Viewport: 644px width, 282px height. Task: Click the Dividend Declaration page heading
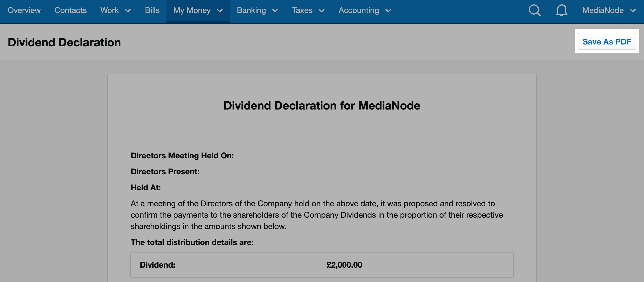(64, 42)
